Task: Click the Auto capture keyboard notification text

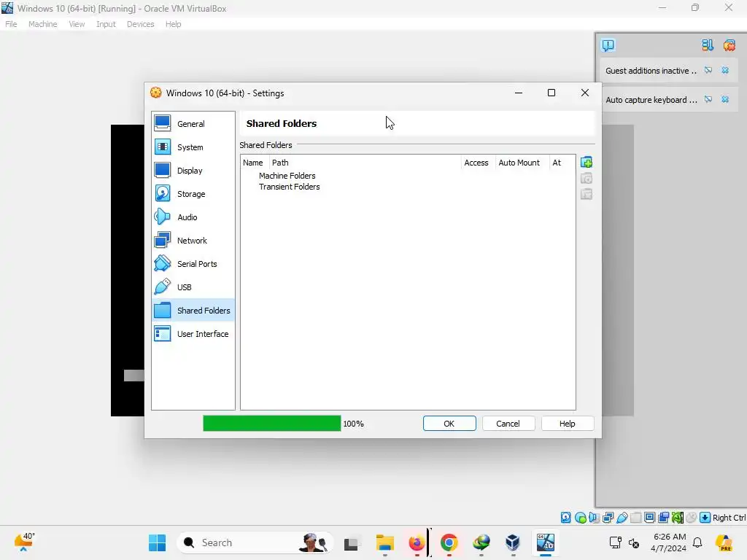Action: [651, 99]
